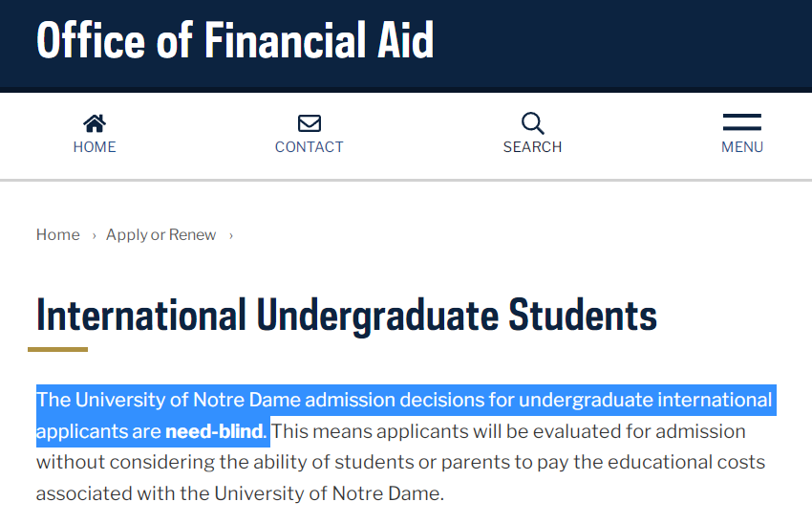This screenshot has width=812, height=524.
Task: Open the Apply or Renew breadcrumb
Action: (x=160, y=235)
